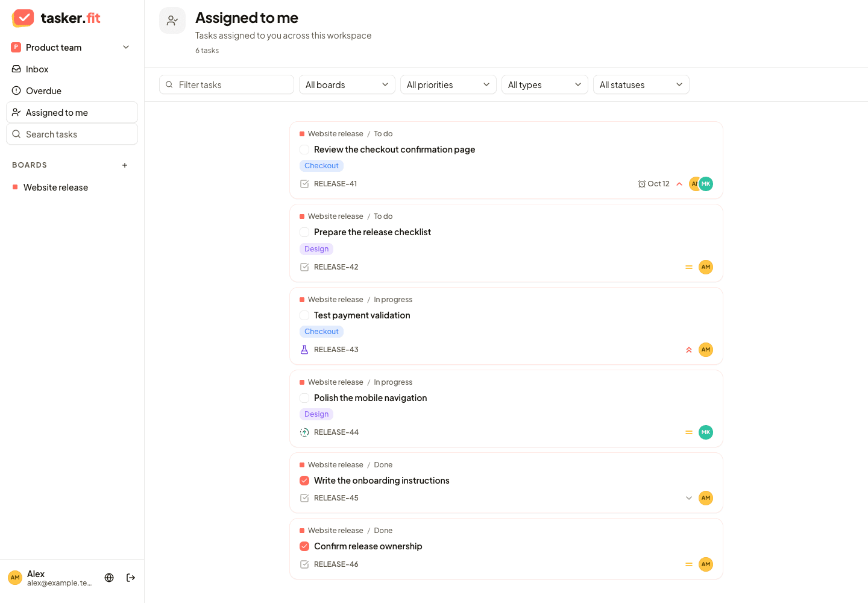Uncheck 'Confirm release ownership' task
868x603 pixels.
304,546
